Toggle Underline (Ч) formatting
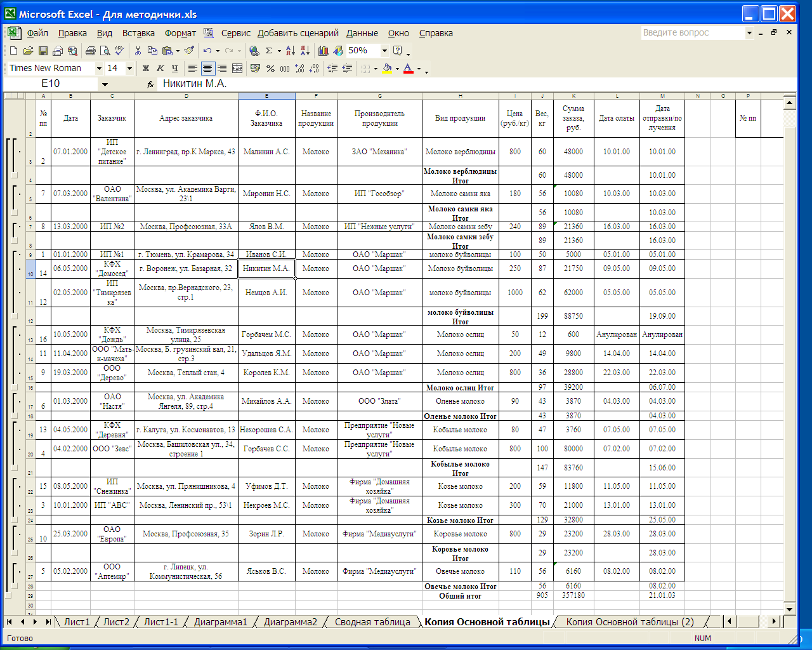Viewport: 812px width, 650px height. (x=175, y=68)
